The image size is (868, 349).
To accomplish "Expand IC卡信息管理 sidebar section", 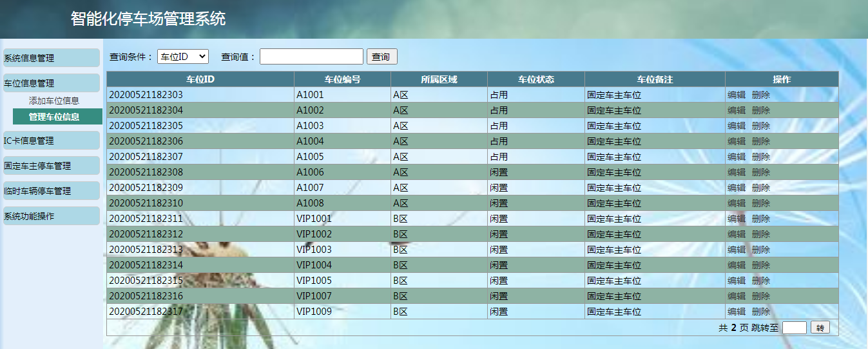I will [51, 141].
